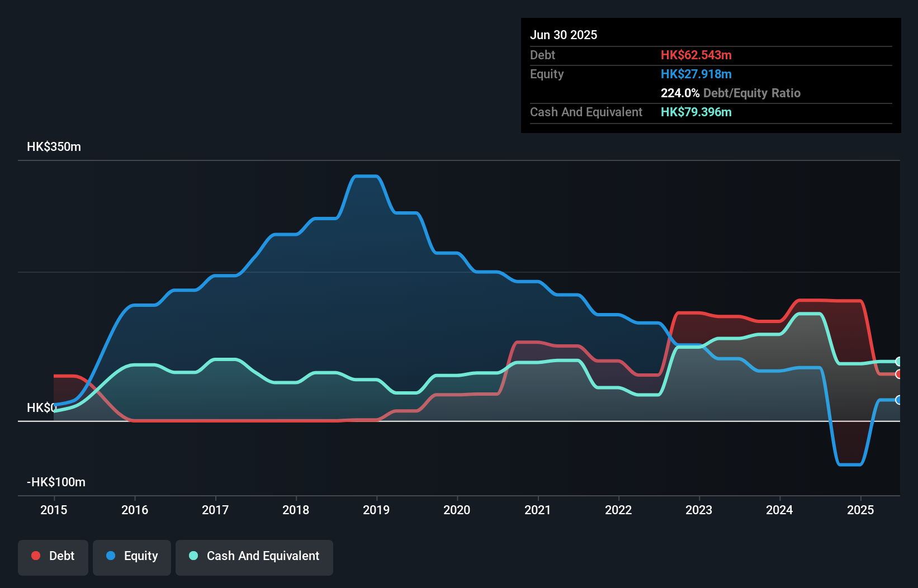
Task: Click the red Debt value HK$62.543m in tooltip
Action: 697,55
